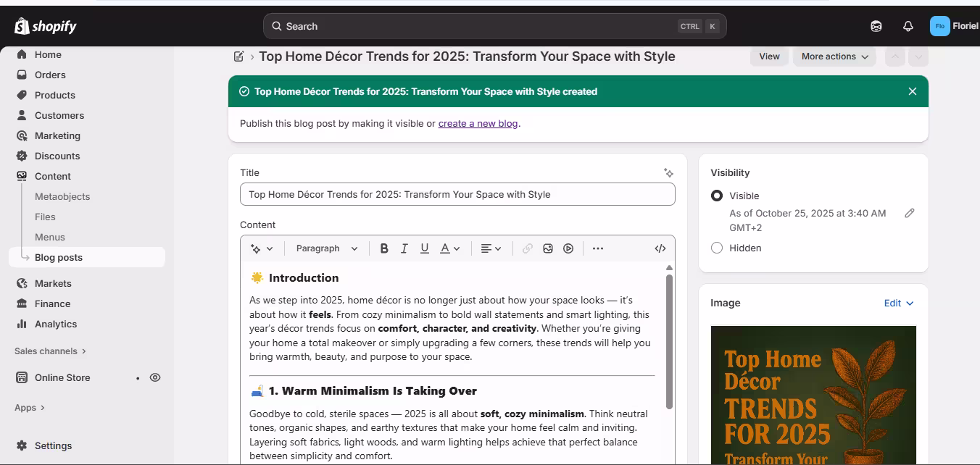Click into the blog Title field

(457, 194)
